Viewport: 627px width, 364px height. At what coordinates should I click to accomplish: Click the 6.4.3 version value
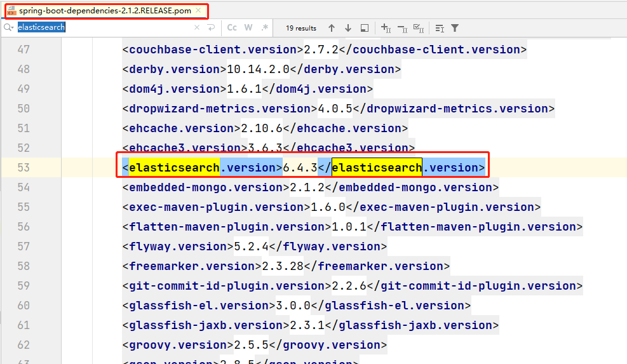pyautogui.click(x=300, y=168)
